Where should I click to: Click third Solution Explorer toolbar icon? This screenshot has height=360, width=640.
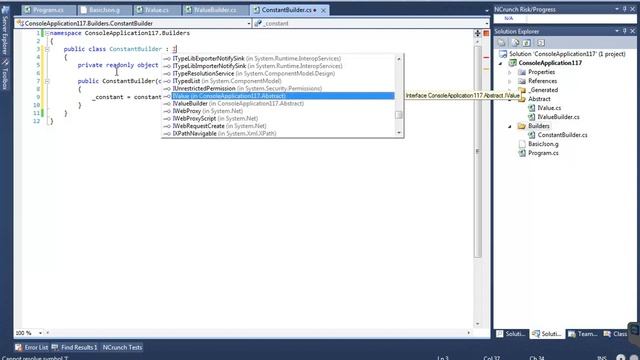point(527,43)
